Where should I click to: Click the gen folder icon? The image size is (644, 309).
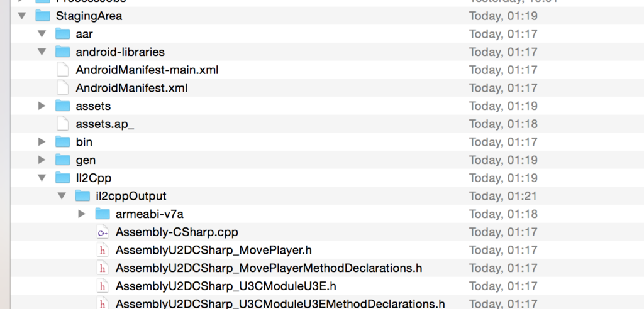tap(62, 160)
